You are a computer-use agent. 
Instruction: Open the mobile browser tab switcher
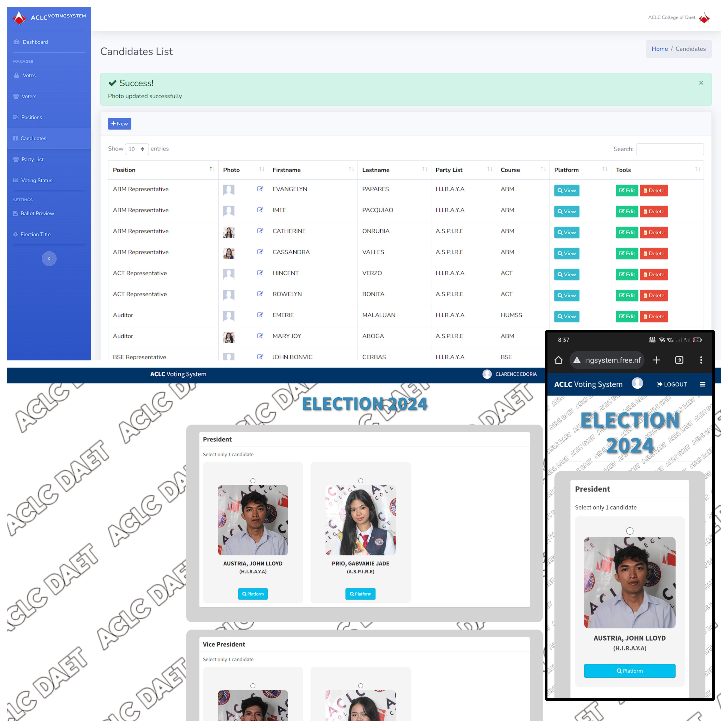[679, 360]
